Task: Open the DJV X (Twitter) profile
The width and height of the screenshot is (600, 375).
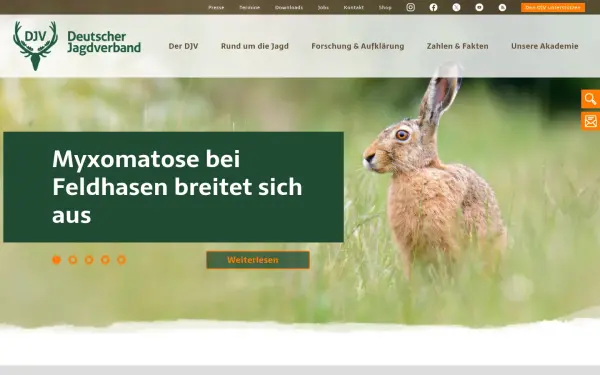Action: 456,7
